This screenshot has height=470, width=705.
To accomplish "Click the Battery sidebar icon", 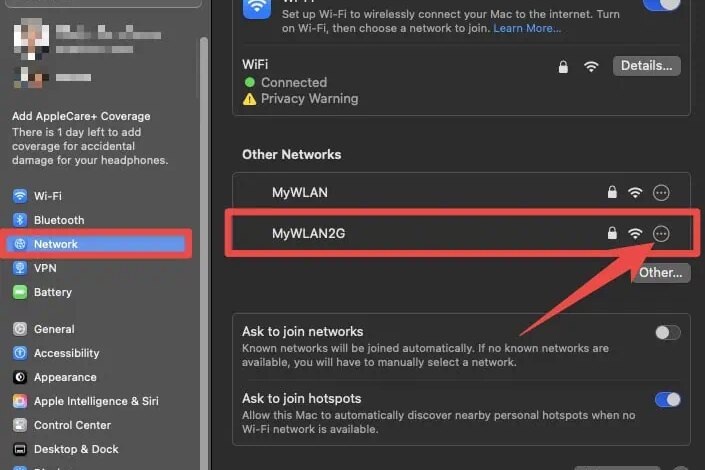I will click(x=20, y=292).
